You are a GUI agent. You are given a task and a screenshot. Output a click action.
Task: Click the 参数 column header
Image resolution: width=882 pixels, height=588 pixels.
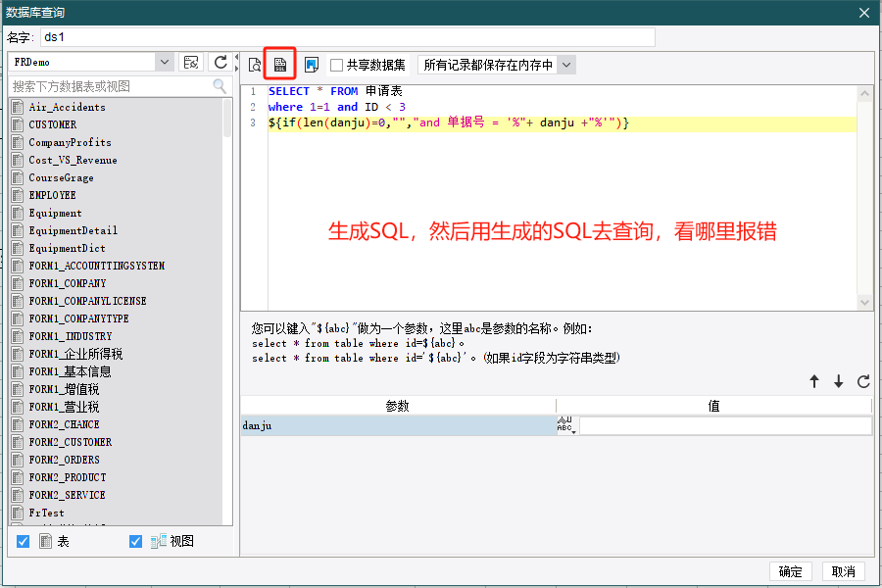(398, 406)
